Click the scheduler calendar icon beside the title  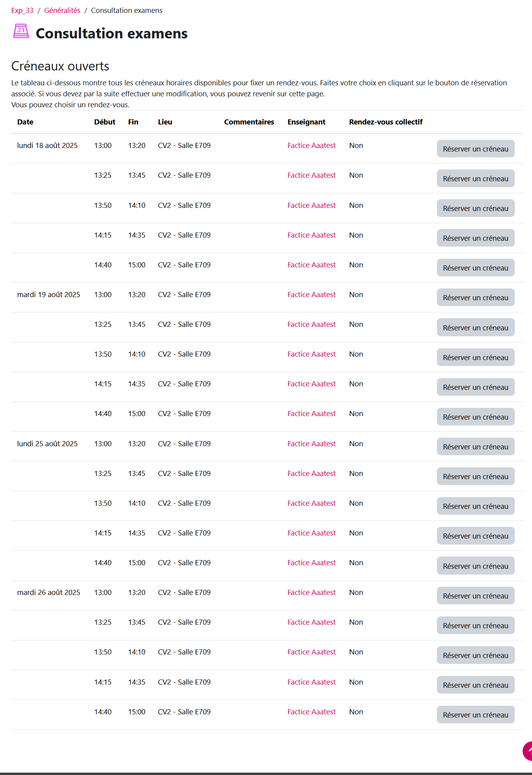click(21, 31)
